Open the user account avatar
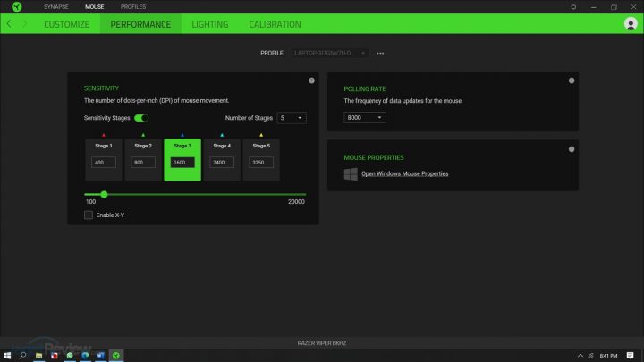Viewport: 644px width, 362px height. 631,24
